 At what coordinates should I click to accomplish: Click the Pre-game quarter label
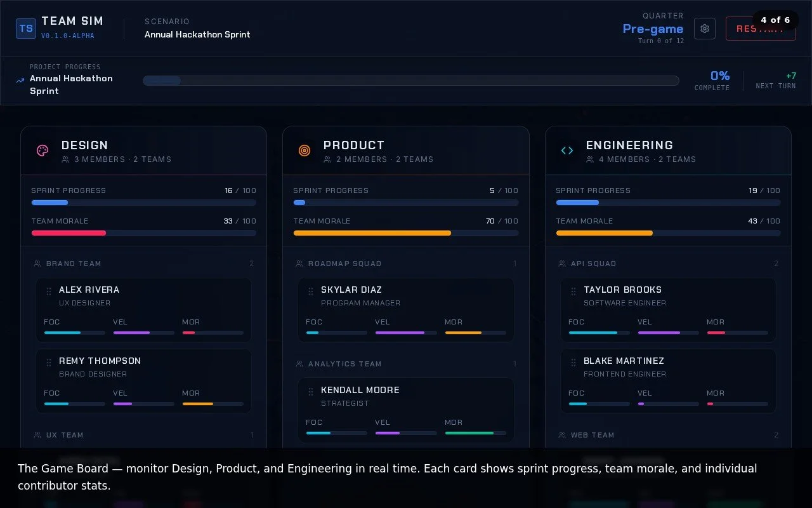(653, 29)
